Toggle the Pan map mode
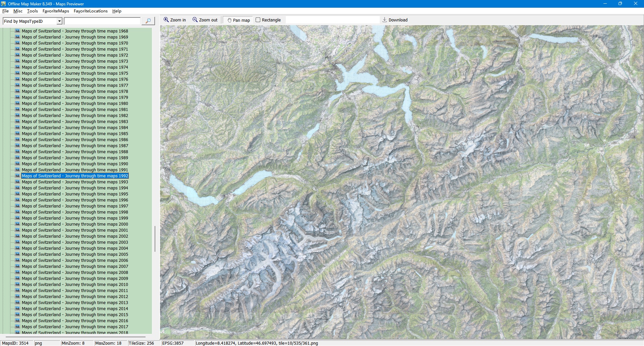 [238, 20]
